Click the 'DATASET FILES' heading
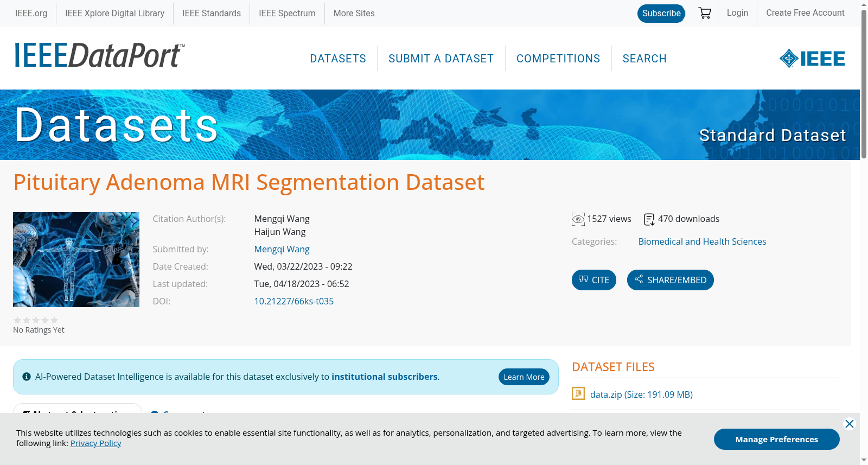 (x=613, y=367)
